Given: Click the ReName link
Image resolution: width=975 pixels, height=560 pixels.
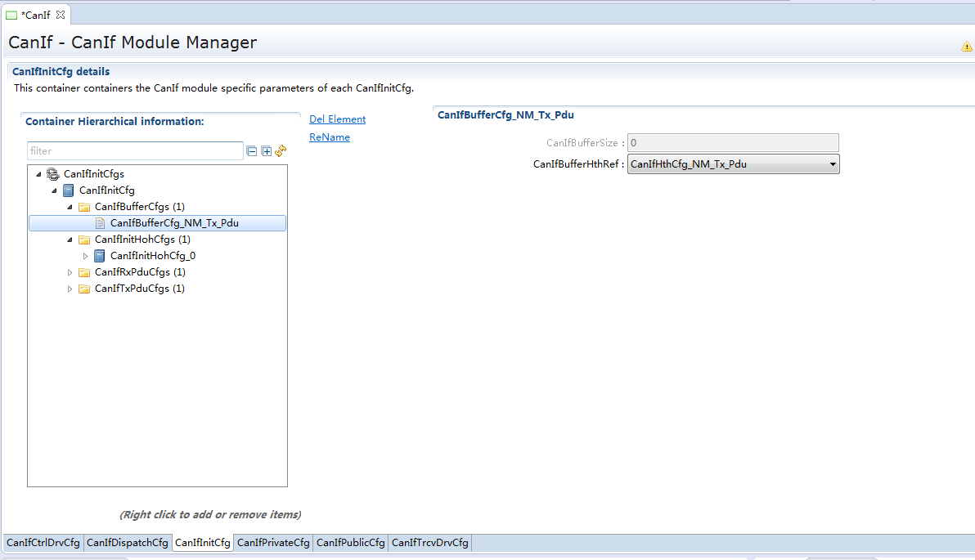Looking at the screenshot, I should (330, 137).
